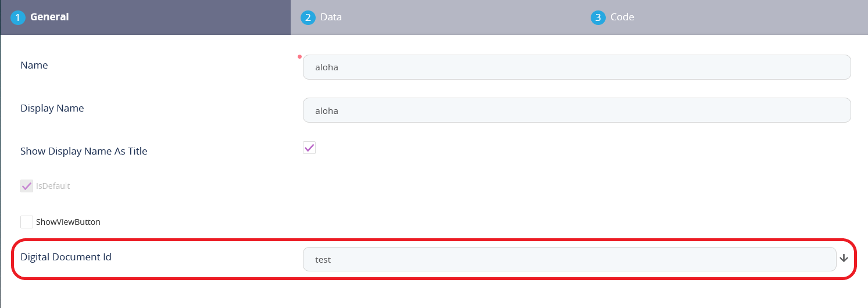
Task: Click into the Name text field
Action: coord(577,67)
